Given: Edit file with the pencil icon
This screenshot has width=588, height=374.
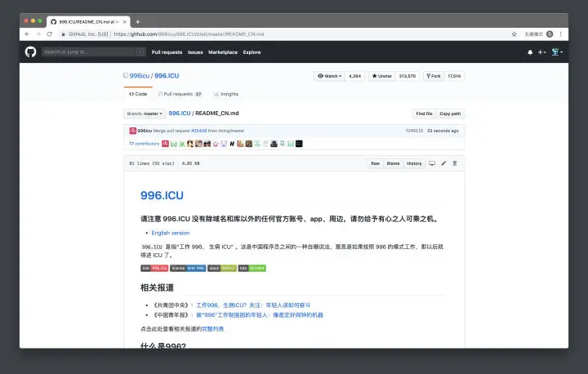Looking at the screenshot, I should coord(443,163).
